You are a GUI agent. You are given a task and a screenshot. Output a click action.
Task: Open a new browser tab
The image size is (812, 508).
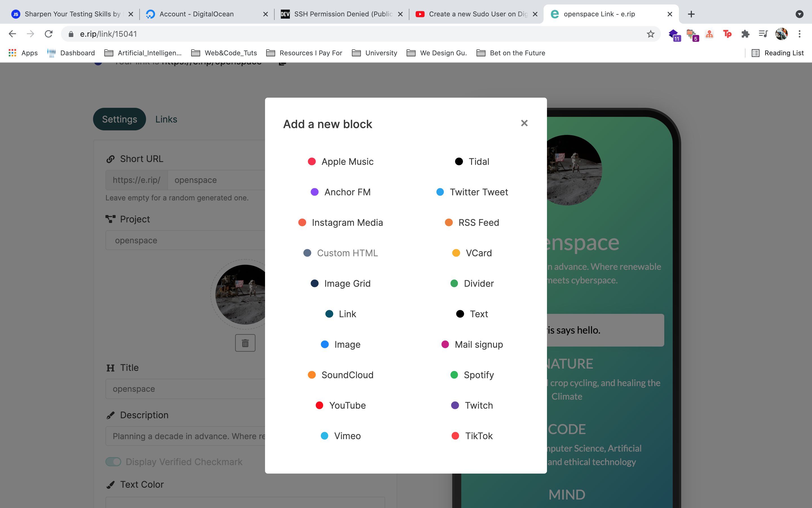point(691,14)
